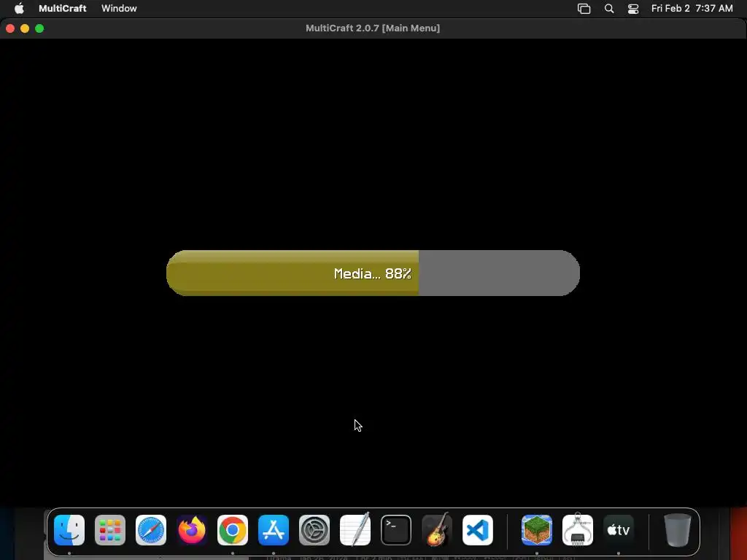
Task: Open TextEdit from the Dock
Action: pos(355,530)
